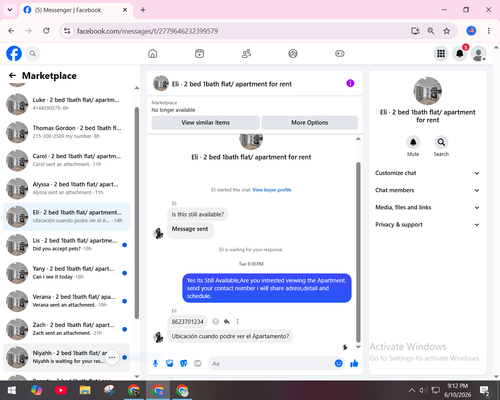Click the conversation scrollbar

click(x=358, y=252)
